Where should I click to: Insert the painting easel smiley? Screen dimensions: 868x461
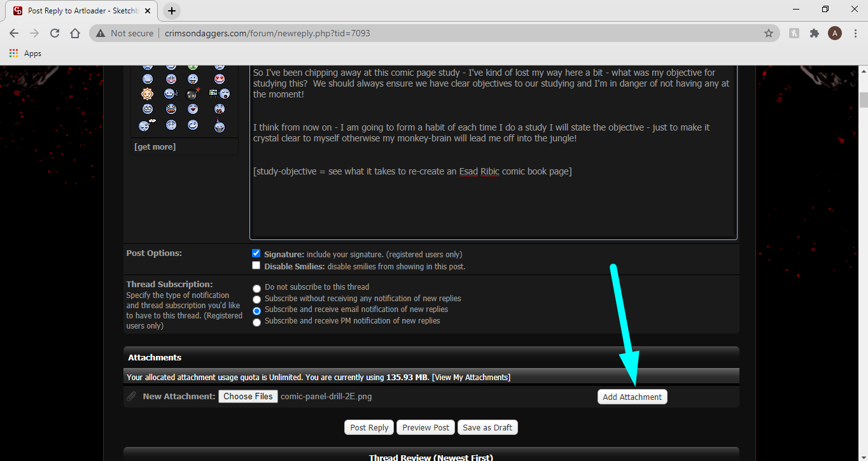pyautogui.click(x=220, y=94)
